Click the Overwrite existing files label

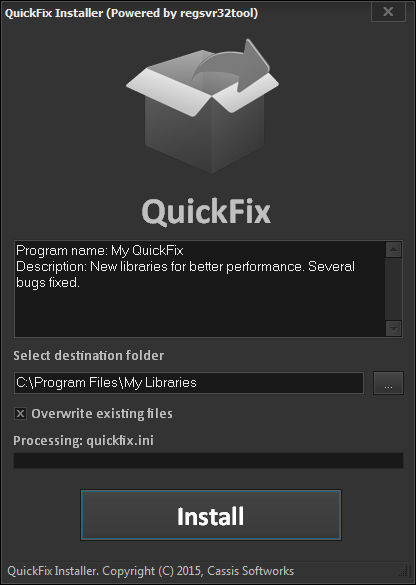point(102,414)
